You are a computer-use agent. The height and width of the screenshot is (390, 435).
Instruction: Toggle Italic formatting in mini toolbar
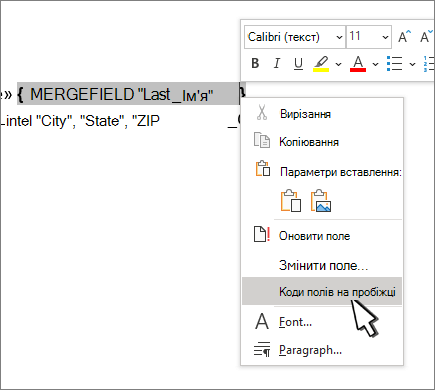(277, 63)
